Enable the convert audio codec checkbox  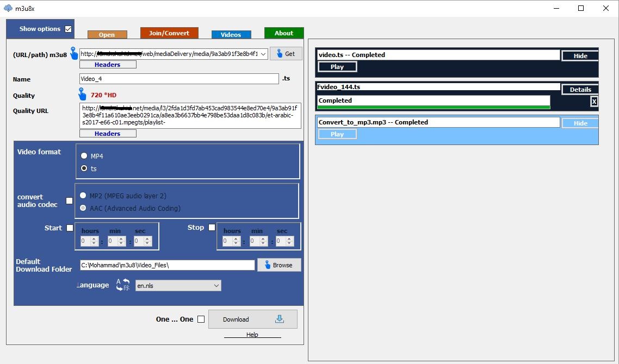[x=69, y=200]
